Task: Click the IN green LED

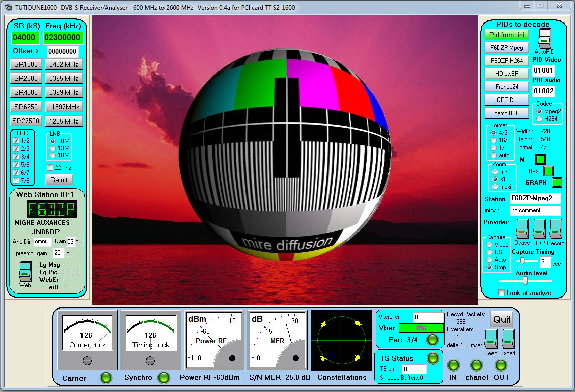Action: click(453, 365)
